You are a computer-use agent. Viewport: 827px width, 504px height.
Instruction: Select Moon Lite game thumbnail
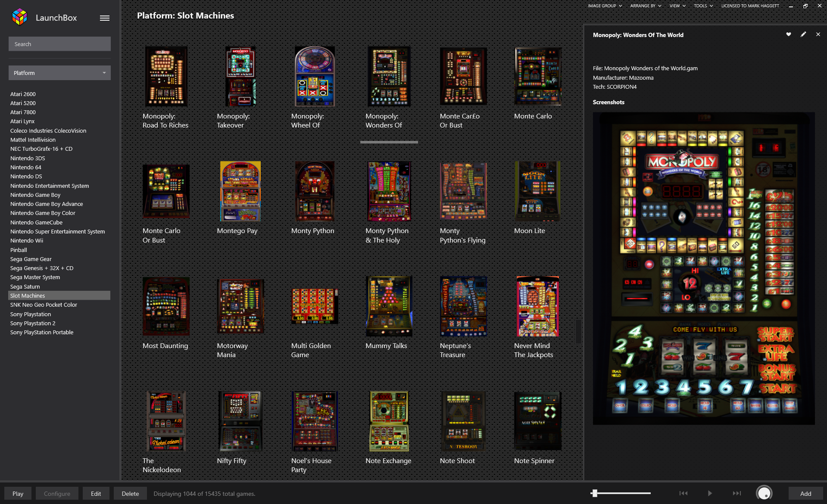[x=537, y=191]
